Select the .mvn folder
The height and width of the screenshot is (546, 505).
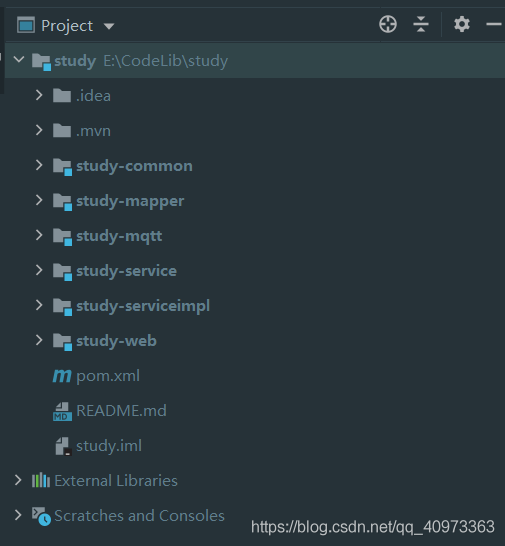(93, 131)
